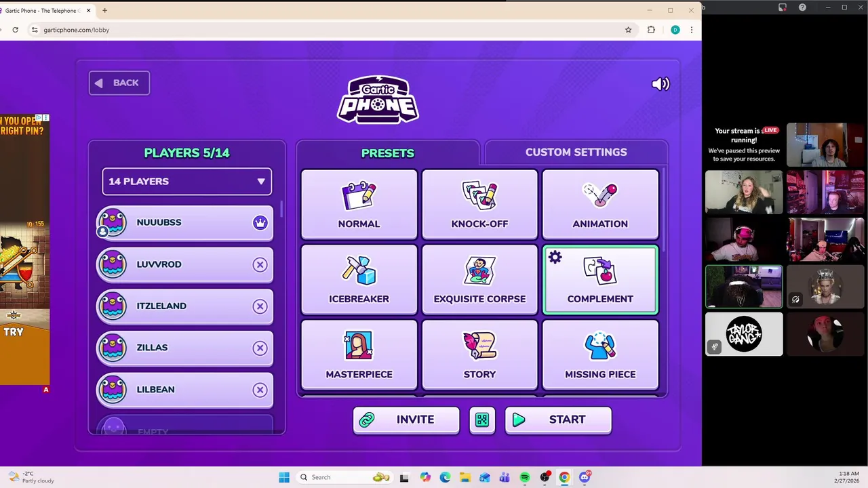Open the weather widget on the taskbar
The height and width of the screenshot is (488, 868).
[31, 477]
